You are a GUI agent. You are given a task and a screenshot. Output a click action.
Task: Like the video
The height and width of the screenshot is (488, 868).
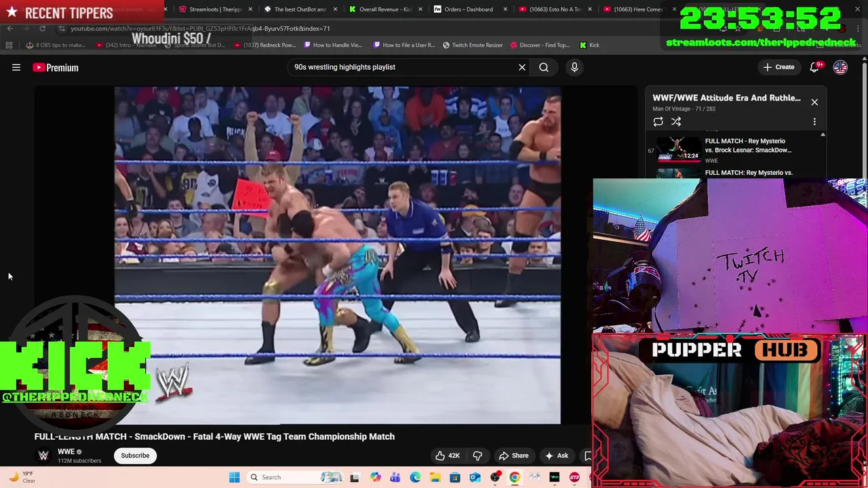coord(447,455)
